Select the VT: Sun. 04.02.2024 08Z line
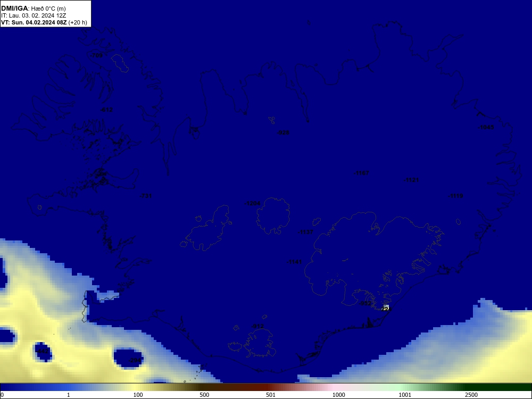The width and height of the screenshot is (532, 399). pyautogui.click(x=44, y=23)
